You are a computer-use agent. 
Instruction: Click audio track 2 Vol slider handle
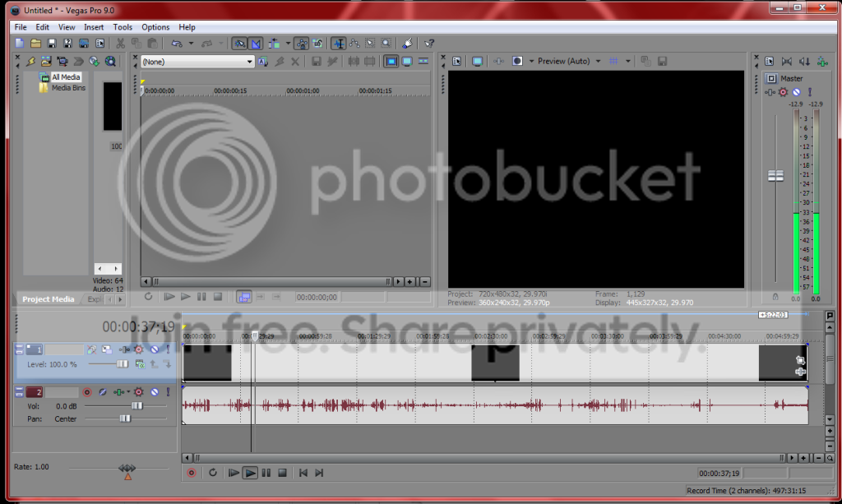pos(137,406)
